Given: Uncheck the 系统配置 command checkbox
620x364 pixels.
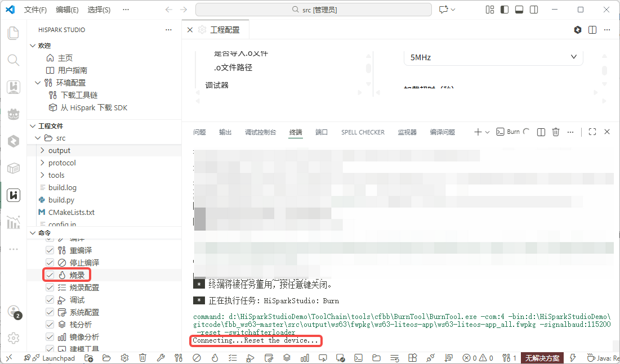Looking at the screenshot, I should [x=50, y=312].
